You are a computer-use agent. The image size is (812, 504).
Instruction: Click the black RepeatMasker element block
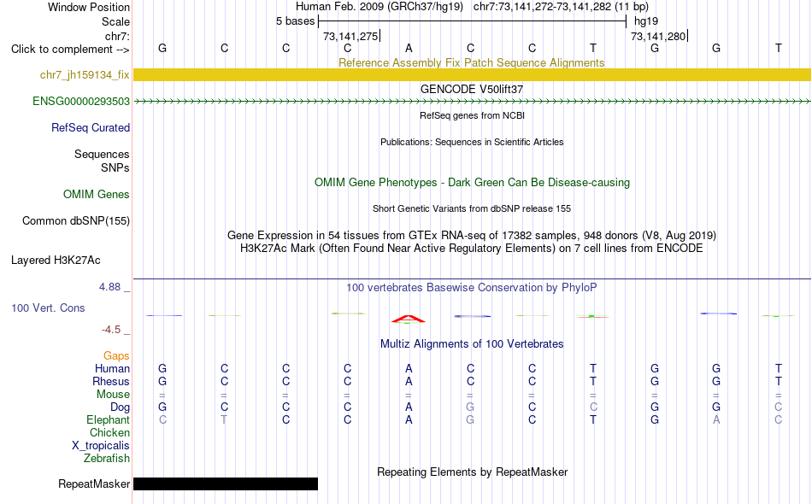click(x=226, y=483)
